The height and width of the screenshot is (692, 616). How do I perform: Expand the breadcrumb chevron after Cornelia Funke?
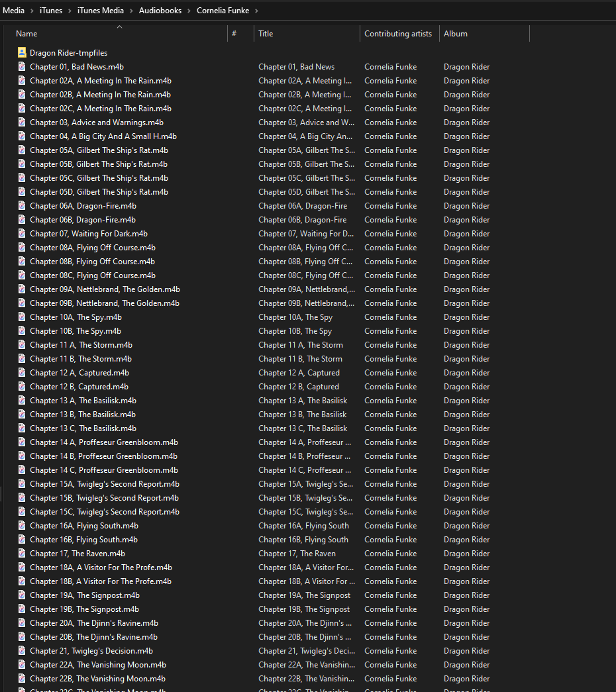[x=256, y=11]
